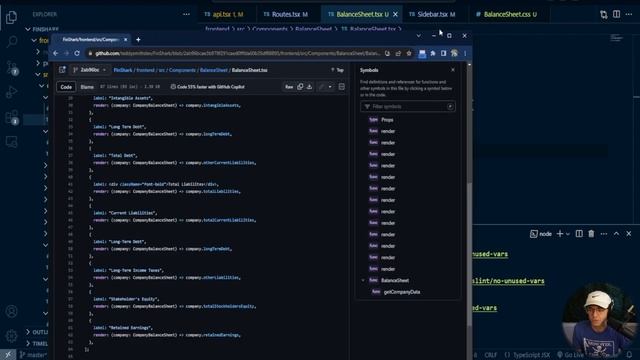Collapse the BalanceSheet symbol chevron

click(x=363, y=280)
